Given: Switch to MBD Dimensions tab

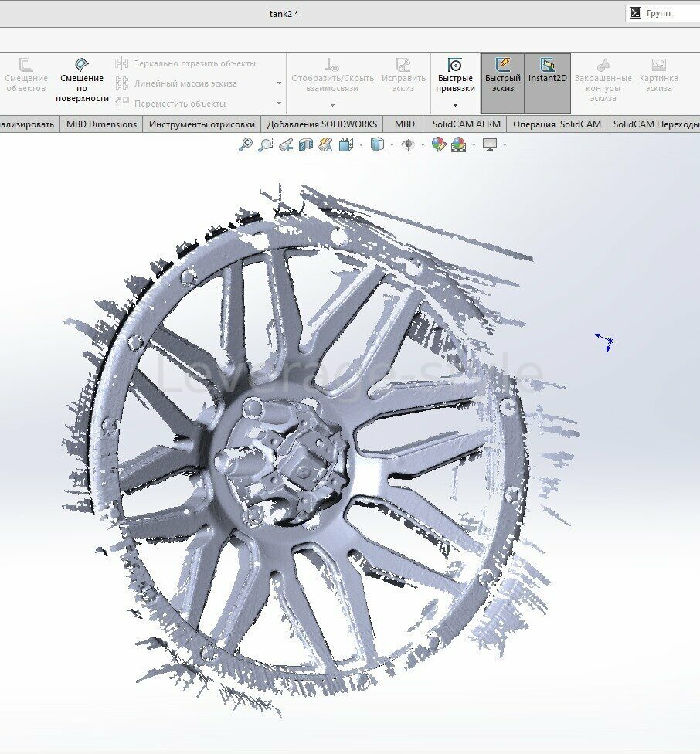Looking at the screenshot, I should click(101, 124).
